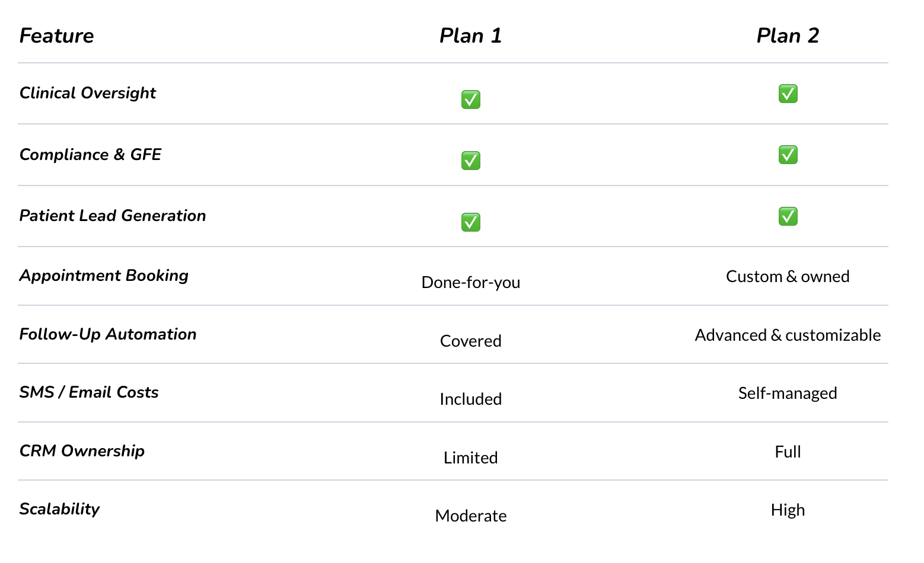
Task: Click the High value under Plan 2
Action: point(788,510)
